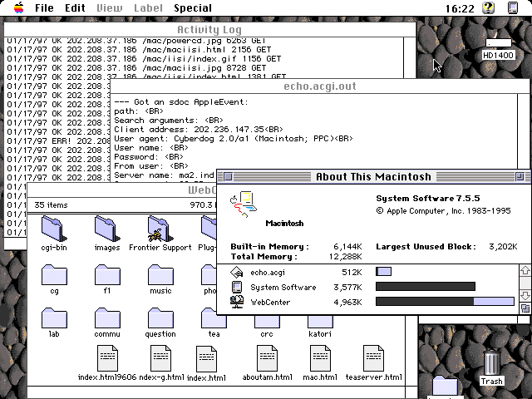Click the log line for /mac/iisi/index.gif
The image size is (532, 399).
tap(144, 59)
